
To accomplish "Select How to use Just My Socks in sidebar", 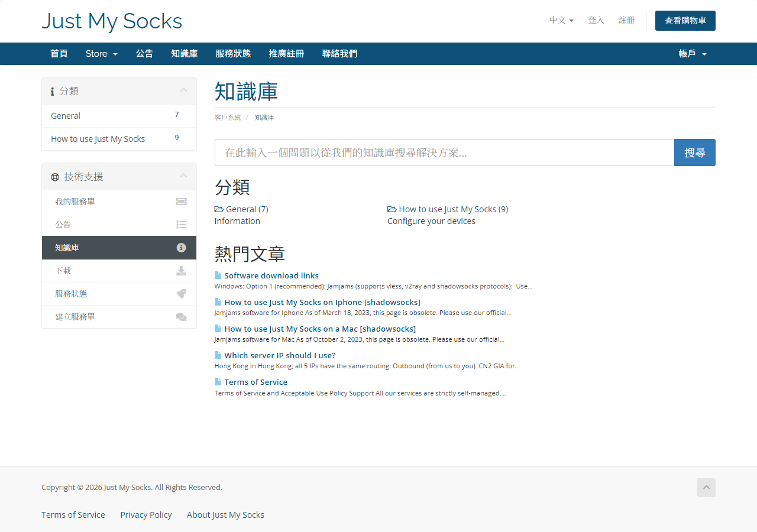I will click(119, 139).
